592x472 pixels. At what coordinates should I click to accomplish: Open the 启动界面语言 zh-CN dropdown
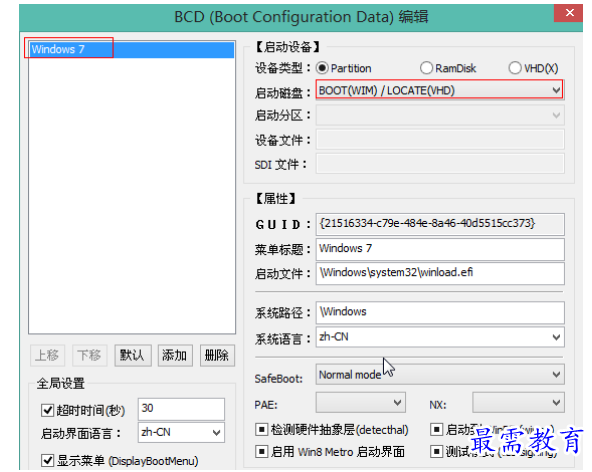pos(181,432)
